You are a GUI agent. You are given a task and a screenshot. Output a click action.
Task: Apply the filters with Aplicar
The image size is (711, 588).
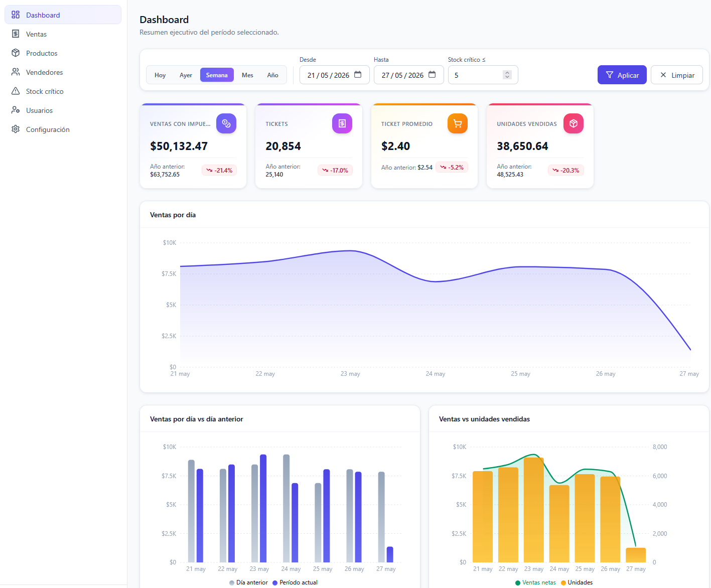pos(622,75)
